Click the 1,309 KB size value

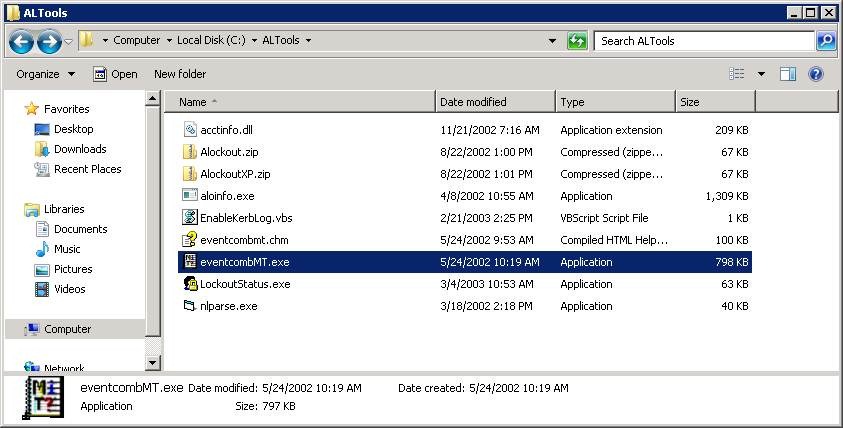point(727,196)
